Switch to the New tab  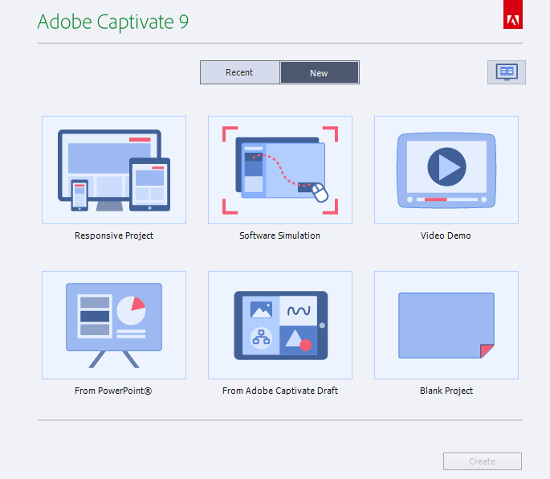click(319, 73)
